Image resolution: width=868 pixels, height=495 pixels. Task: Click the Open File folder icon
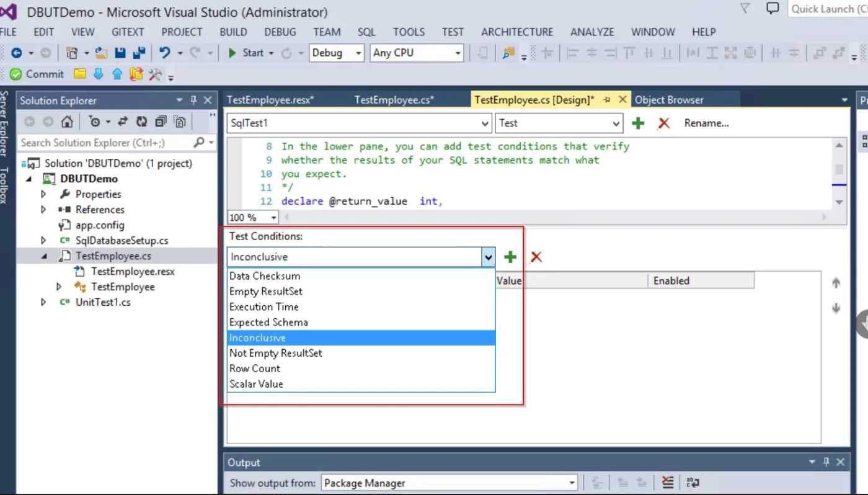[x=101, y=53]
